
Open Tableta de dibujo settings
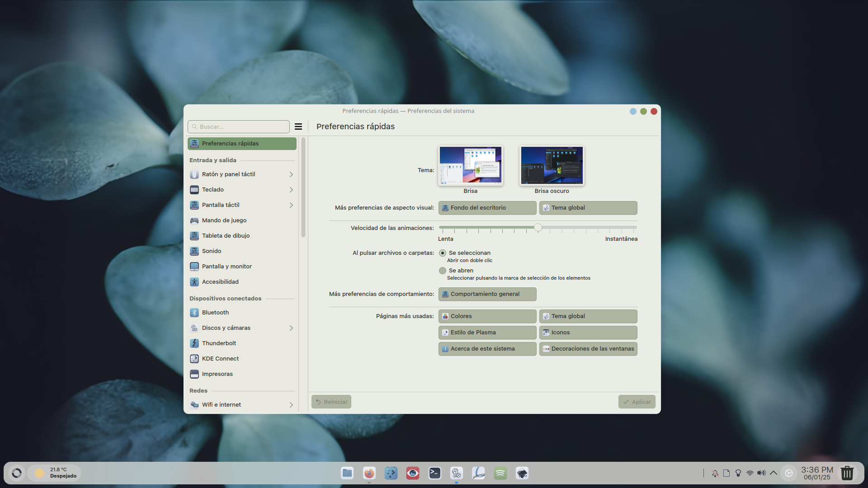(242, 236)
